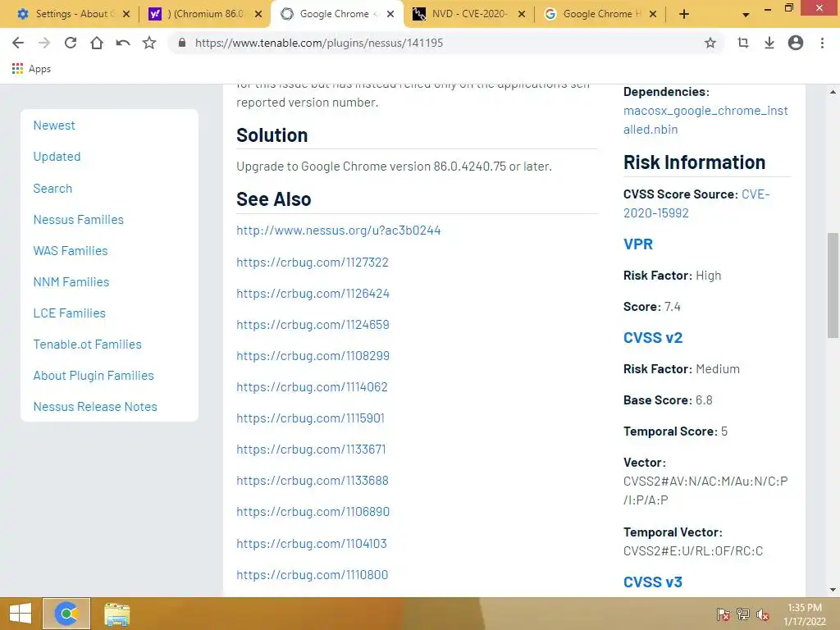840x630 pixels.
Task: Open the Apps bookmark shortcut
Action: click(x=32, y=69)
